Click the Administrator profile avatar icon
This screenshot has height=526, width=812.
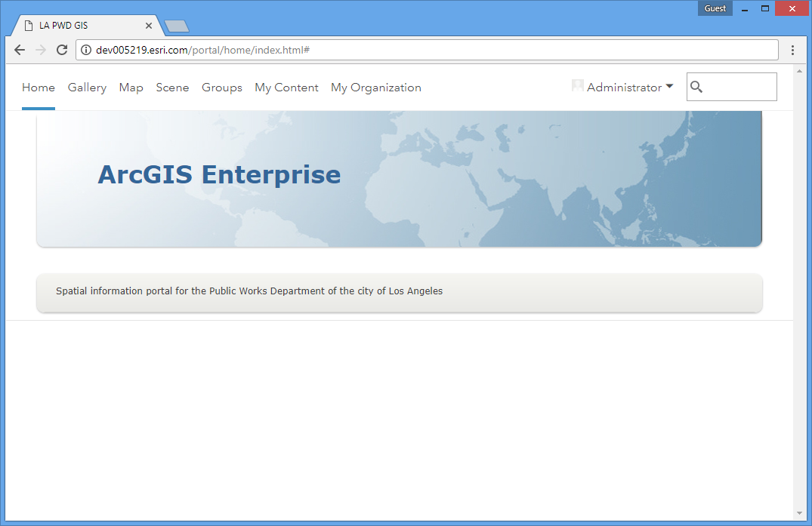[578, 87]
